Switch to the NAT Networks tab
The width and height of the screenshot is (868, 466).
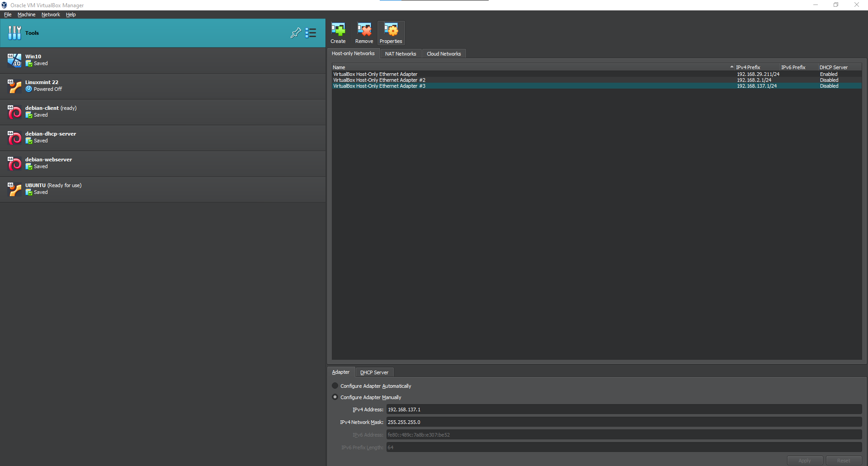(400, 54)
